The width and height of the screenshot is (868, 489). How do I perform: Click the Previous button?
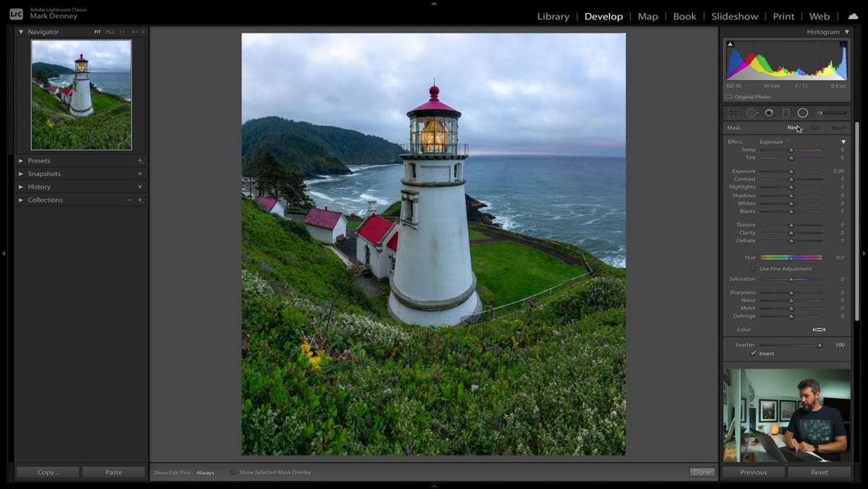(753, 472)
